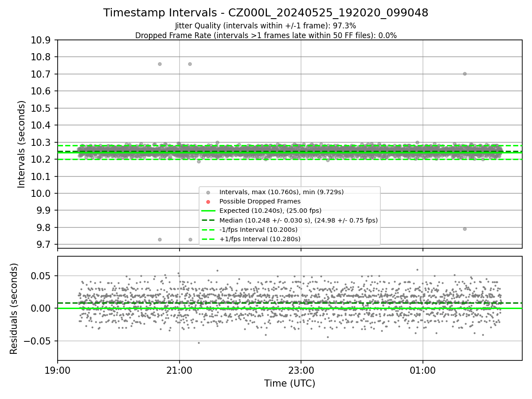Click the gray 'Intervals' legend marker
This screenshot has width=532, height=399.
coord(208,192)
